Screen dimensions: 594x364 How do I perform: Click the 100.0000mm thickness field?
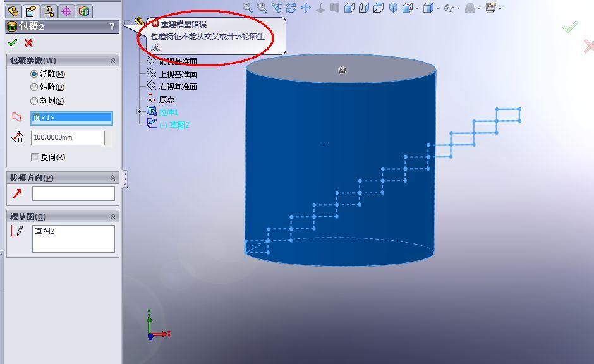pyautogui.click(x=68, y=138)
